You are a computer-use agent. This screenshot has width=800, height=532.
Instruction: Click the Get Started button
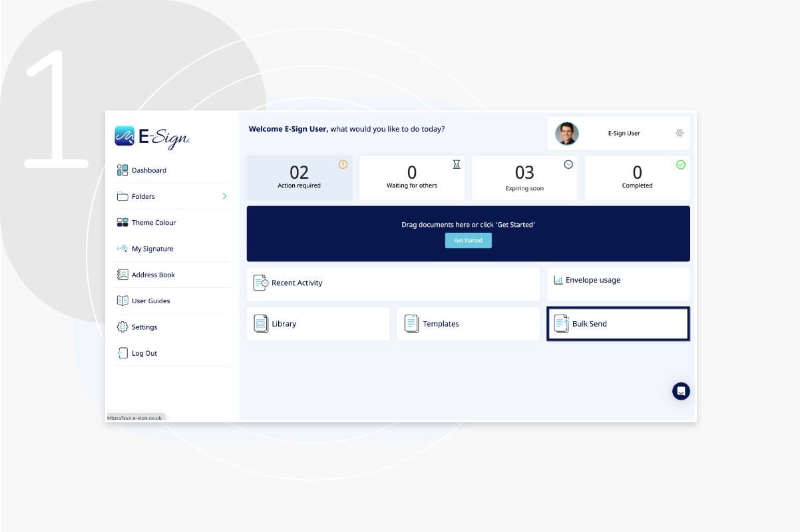point(469,240)
